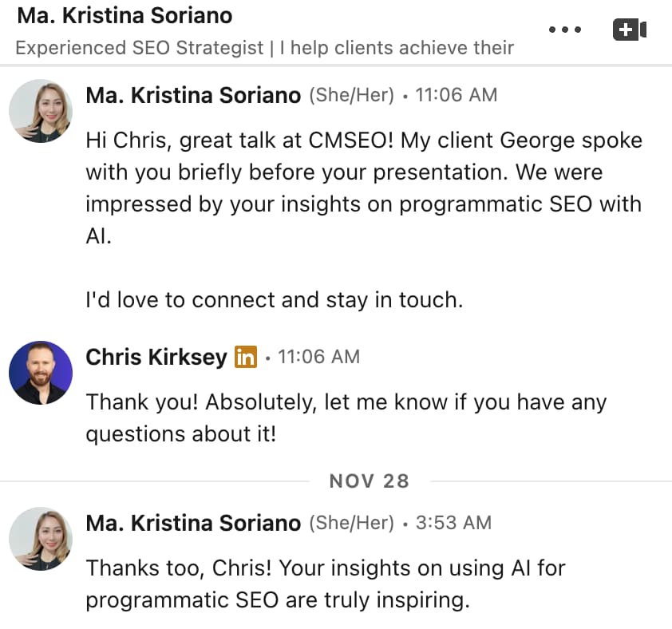Click the 3:53 AM message timestamp

pos(453,524)
